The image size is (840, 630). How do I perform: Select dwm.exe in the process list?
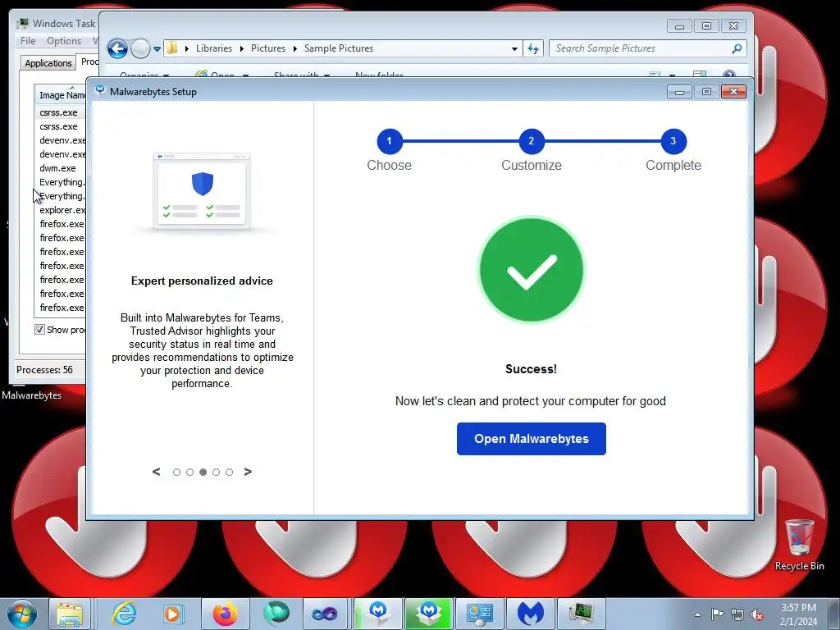point(57,168)
